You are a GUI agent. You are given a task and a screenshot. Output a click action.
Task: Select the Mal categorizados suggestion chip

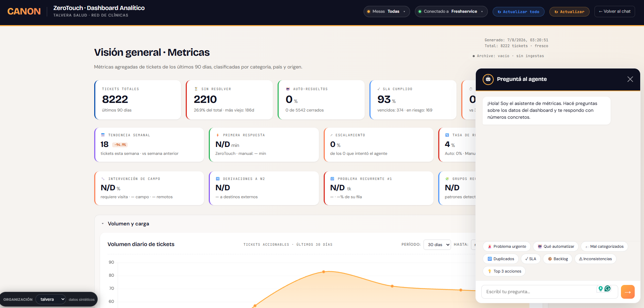click(604, 246)
